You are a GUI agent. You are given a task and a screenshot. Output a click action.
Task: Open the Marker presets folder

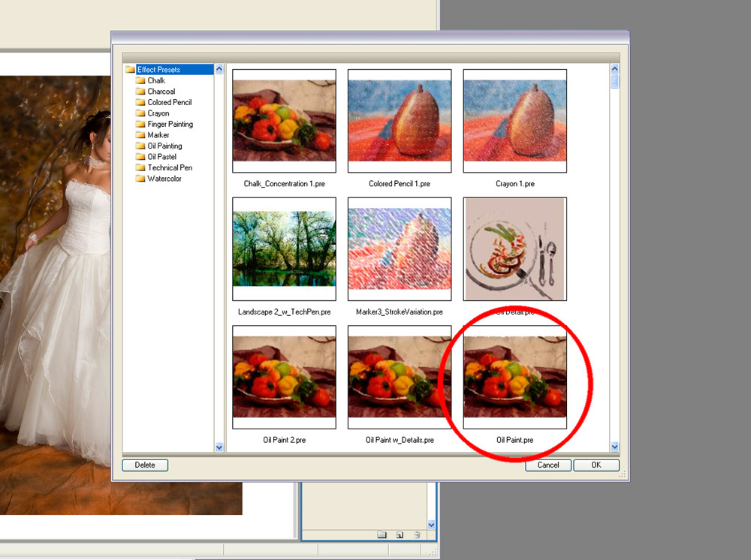tap(158, 135)
